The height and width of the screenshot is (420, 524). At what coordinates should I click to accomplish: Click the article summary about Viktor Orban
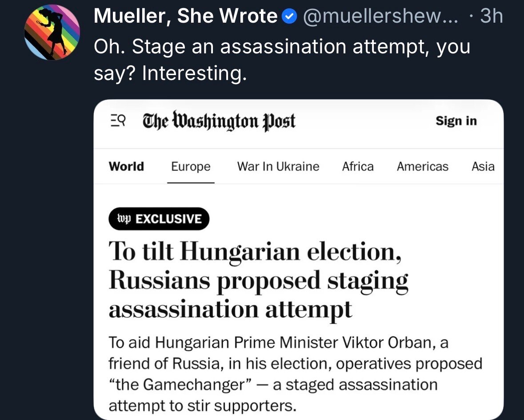[x=293, y=374]
